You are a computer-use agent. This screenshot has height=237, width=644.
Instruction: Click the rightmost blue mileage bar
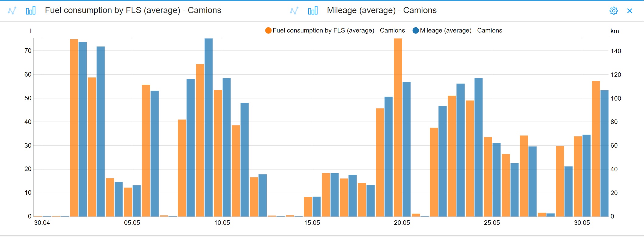[x=604, y=153]
